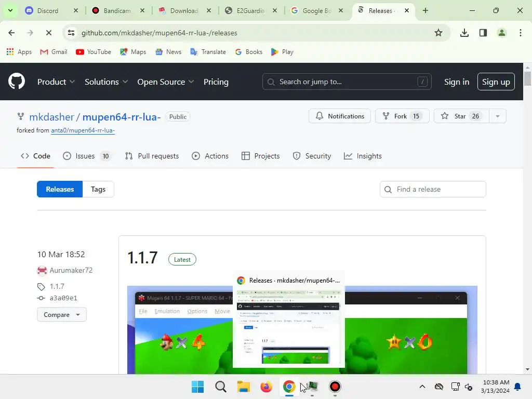
Task: Show hidden system tray icons
Action: [x=422, y=387]
